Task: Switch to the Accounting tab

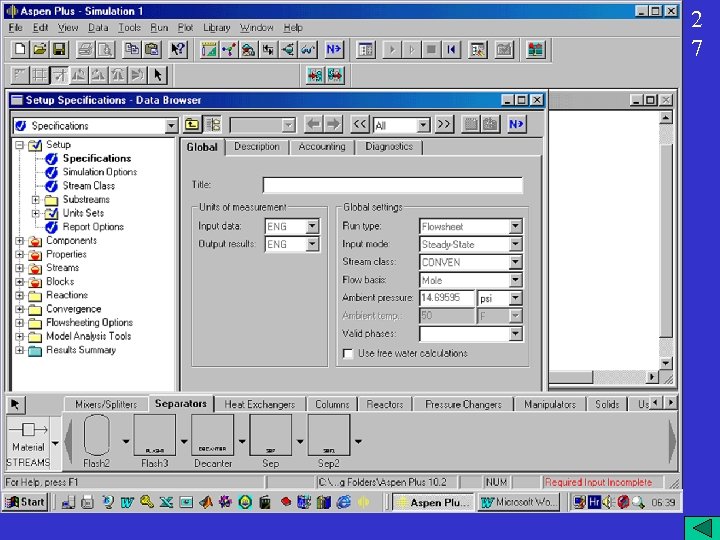Action: click(321, 146)
